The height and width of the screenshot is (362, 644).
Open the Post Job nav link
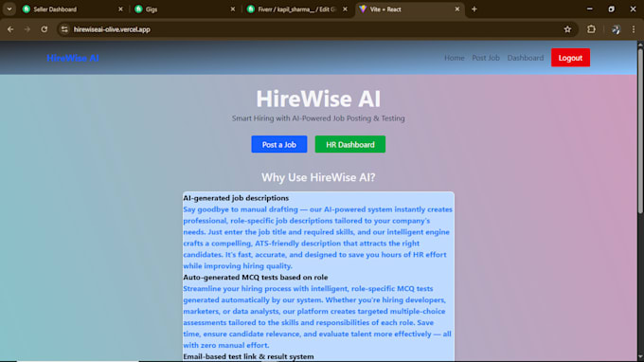click(486, 58)
